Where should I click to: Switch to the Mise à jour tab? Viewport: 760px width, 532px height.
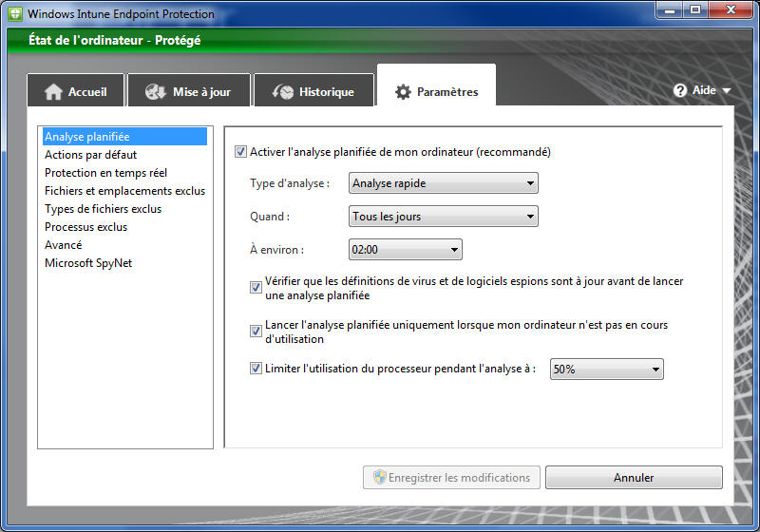(x=189, y=90)
